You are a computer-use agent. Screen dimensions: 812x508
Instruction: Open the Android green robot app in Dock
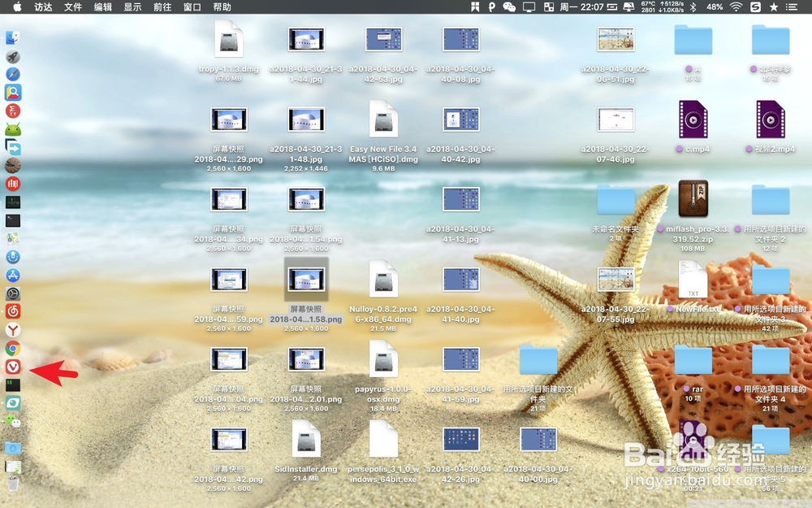click(x=13, y=129)
